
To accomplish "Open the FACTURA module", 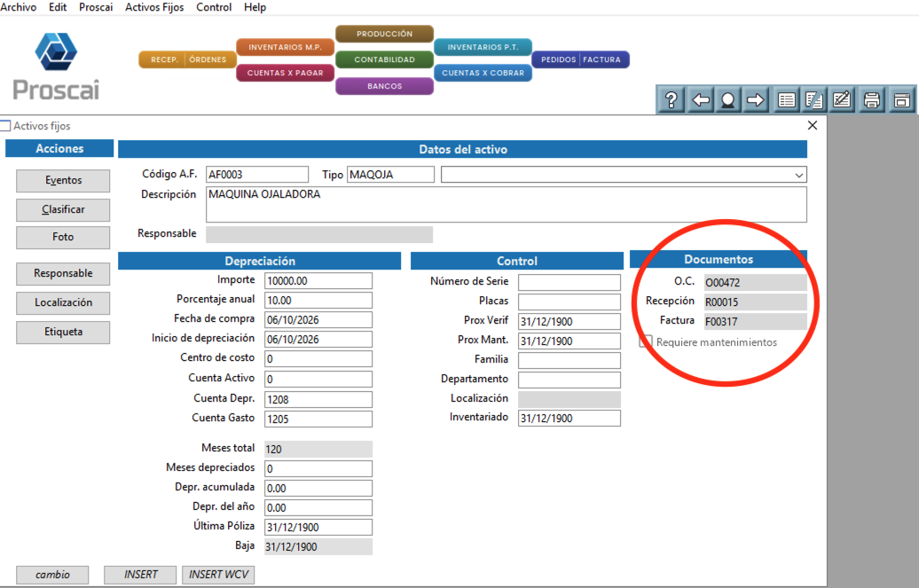I will (x=604, y=59).
